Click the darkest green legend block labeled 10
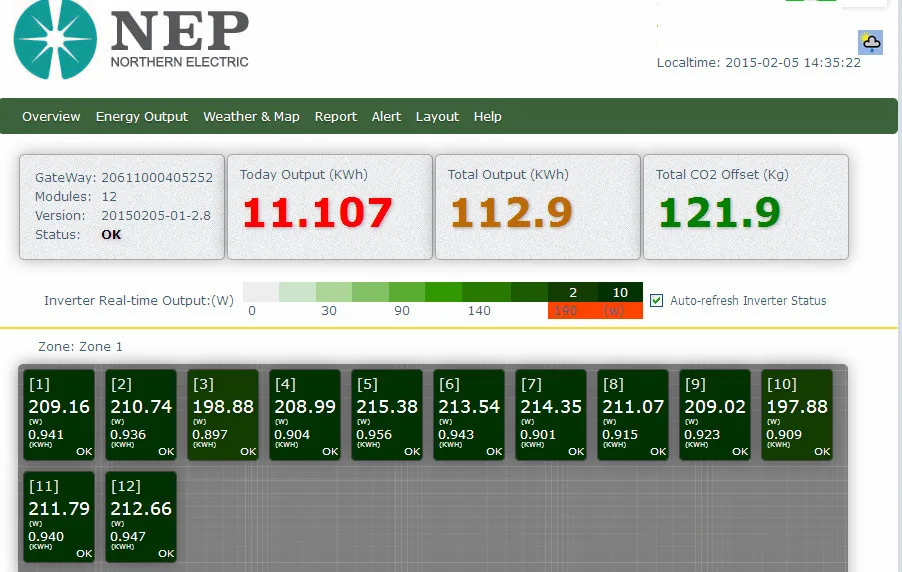The width and height of the screenshot is (902, 572). coord(620,292)
